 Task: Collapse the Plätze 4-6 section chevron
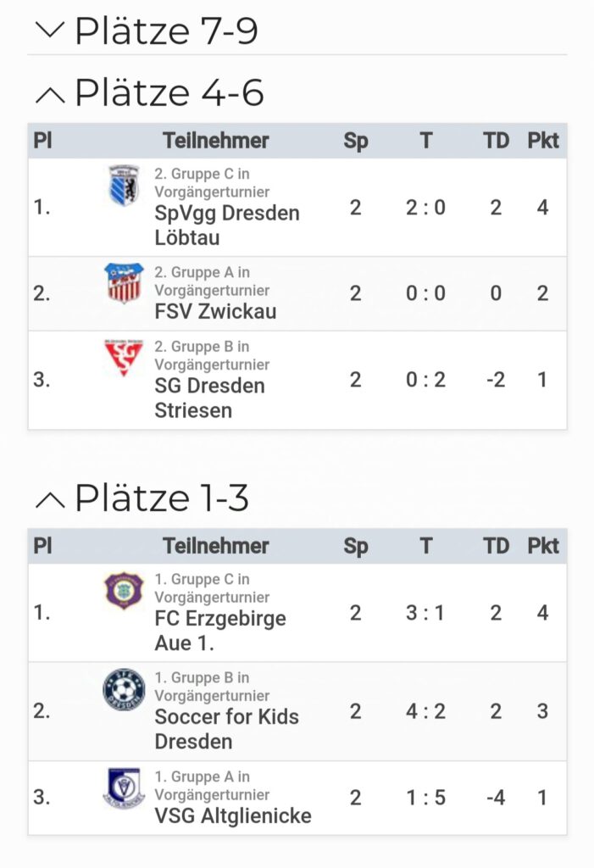50,95
